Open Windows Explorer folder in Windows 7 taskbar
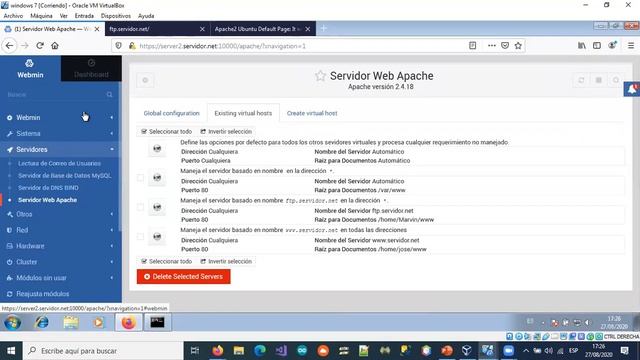Image resolution: width=640 pixels, height=360 pixels. [71, 322]
